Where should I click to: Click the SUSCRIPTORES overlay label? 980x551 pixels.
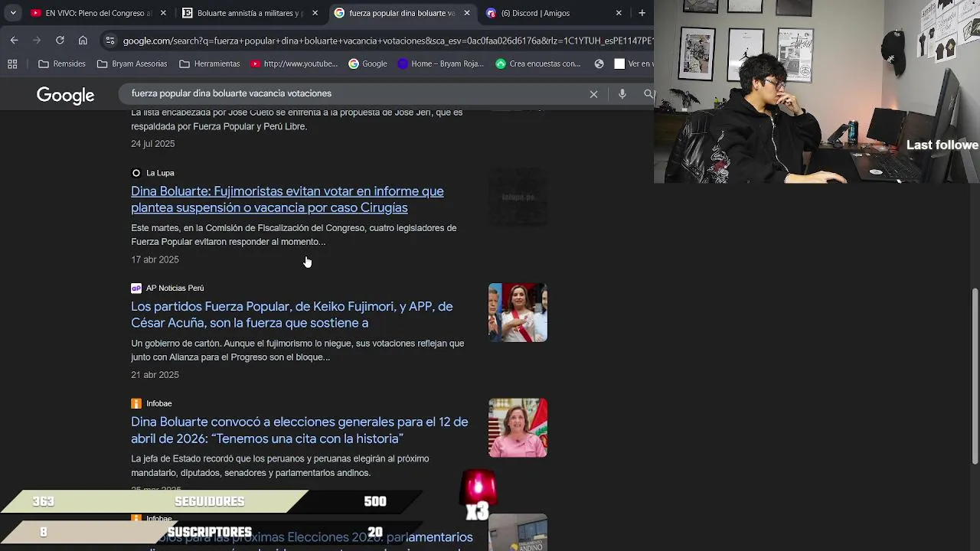point(210,532)
